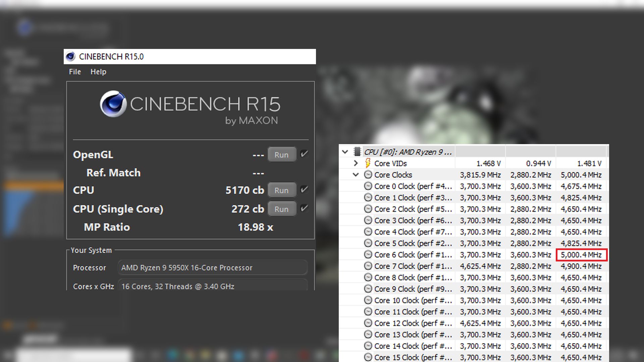Toggle the CPU Single Core checkbox

(304, 208)
